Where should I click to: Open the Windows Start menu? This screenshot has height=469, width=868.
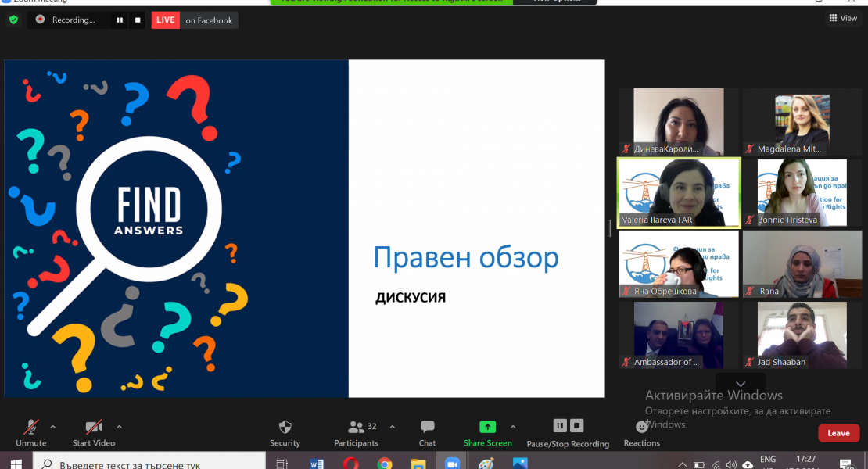coord(16,464)
